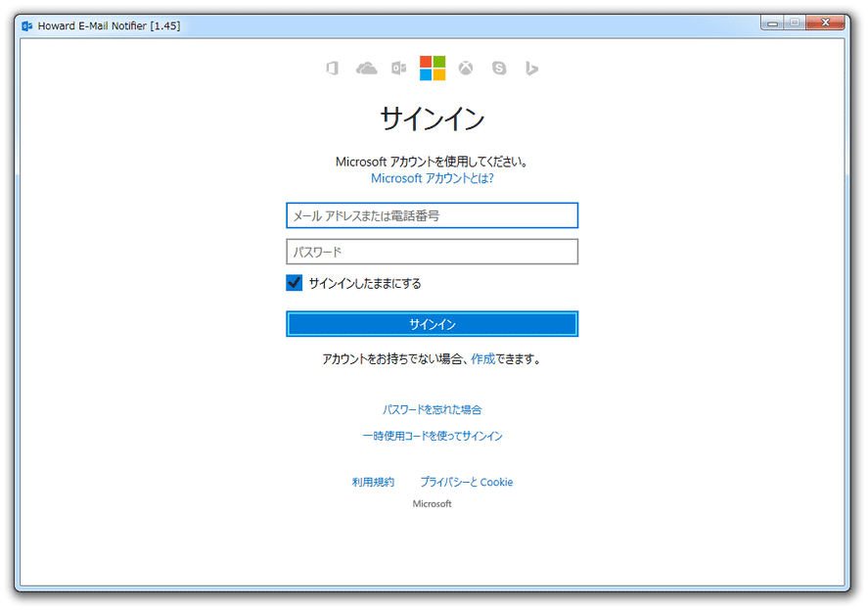Open the 利用規約 link
This screenshot has height=610, width=868.
pos(373,482)
